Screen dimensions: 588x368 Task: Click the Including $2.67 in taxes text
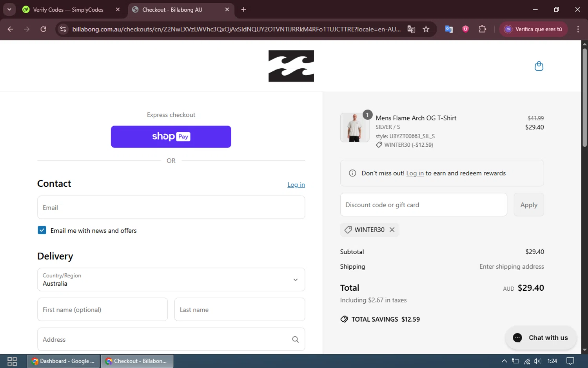[x=373, y=300]
